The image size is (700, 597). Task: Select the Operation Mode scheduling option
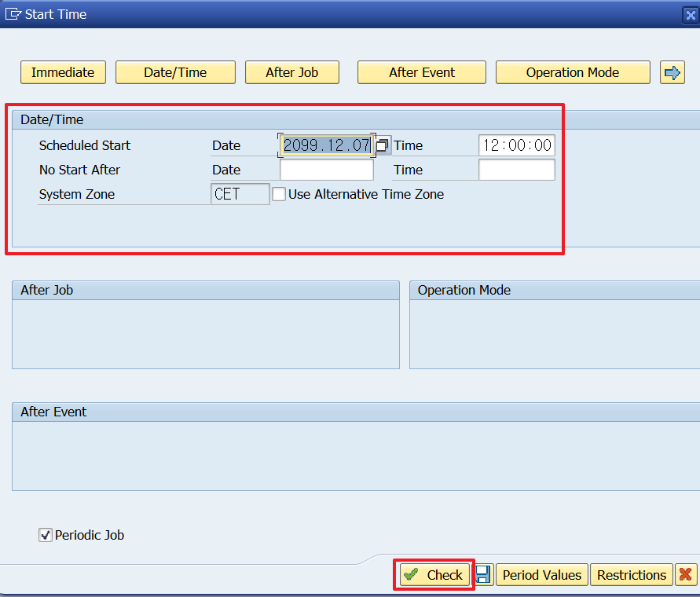(573, 71)
